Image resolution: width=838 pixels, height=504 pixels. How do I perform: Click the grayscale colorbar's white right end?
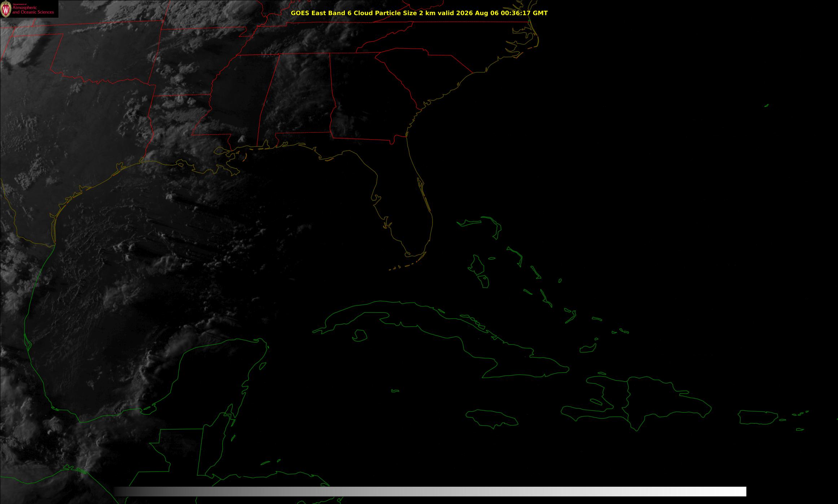pos(736,491)
